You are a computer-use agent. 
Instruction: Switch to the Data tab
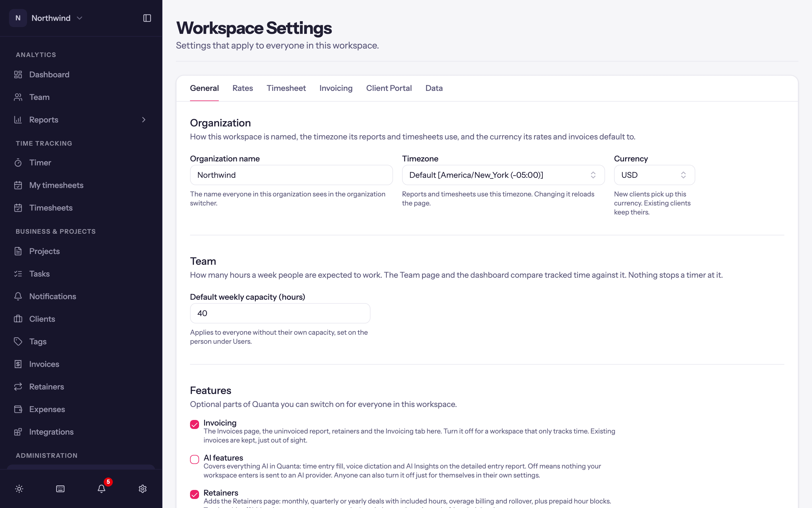(434, 88)
